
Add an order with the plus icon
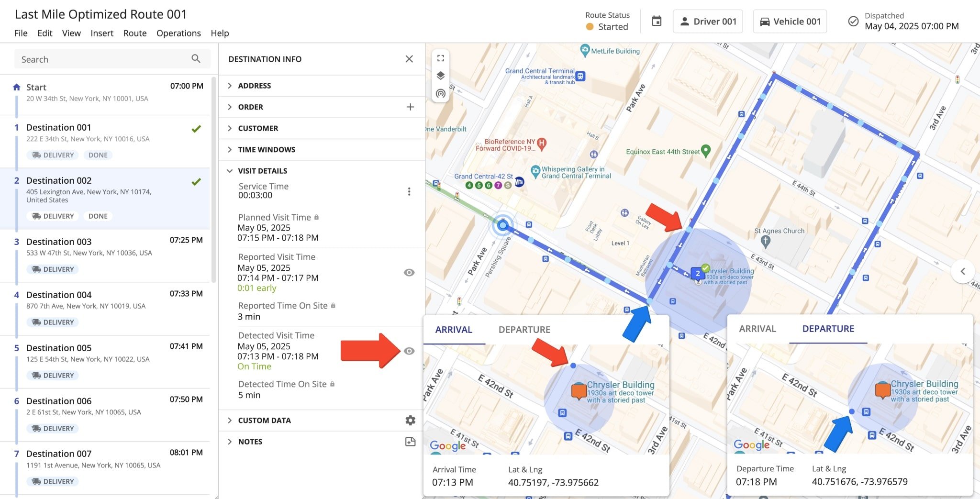point(410,107)
